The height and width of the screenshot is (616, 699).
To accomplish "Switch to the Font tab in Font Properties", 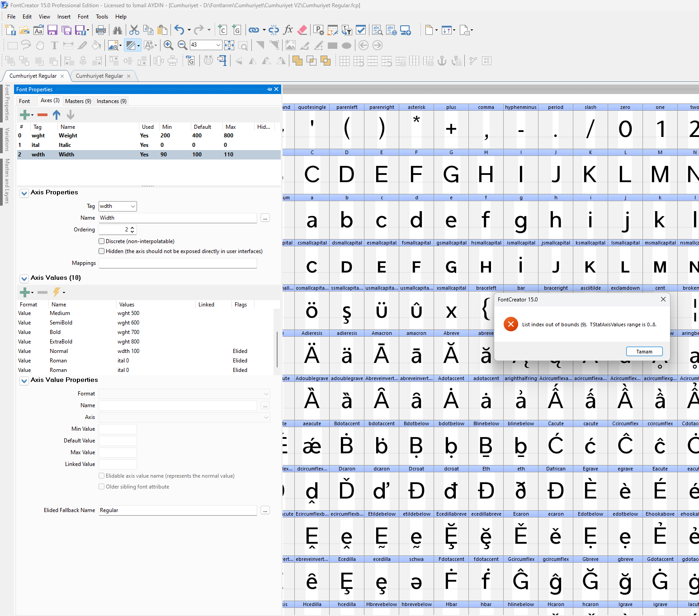I will 24,101.
